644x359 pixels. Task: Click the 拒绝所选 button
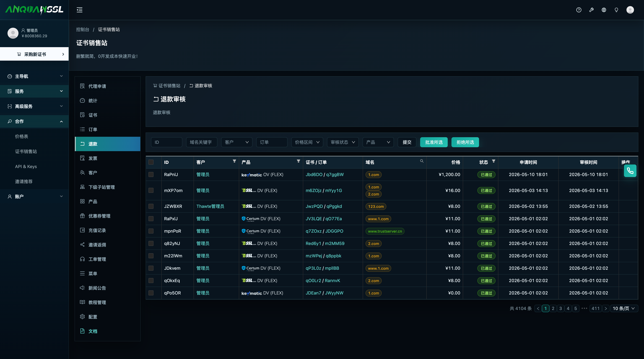point(465,142)
